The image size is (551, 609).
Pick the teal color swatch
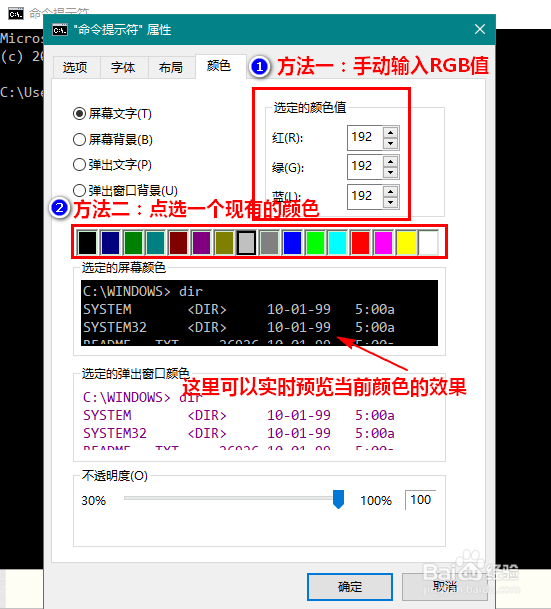pyautogui.click(x=156, y=242)
